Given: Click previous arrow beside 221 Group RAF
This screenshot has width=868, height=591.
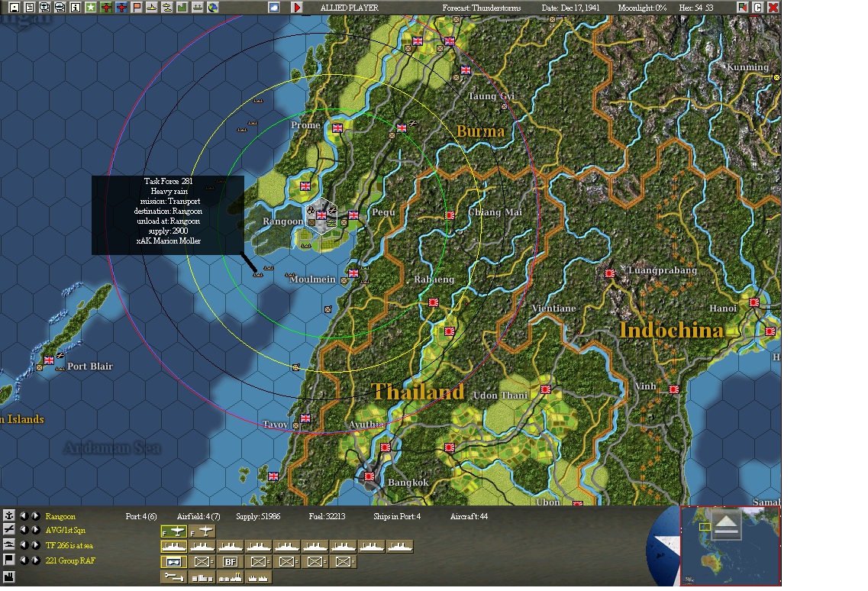Looking at the screenshot, I should [24, 560].
